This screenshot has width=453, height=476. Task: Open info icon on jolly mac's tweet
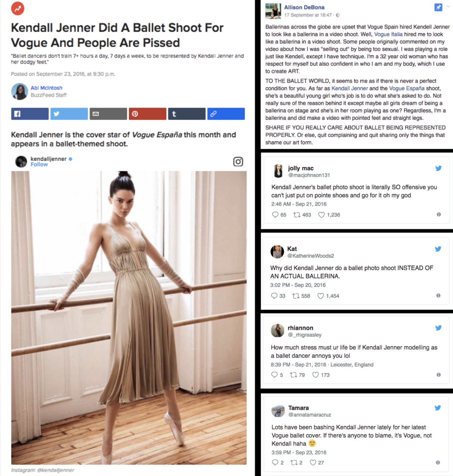(x=438, y=214)
